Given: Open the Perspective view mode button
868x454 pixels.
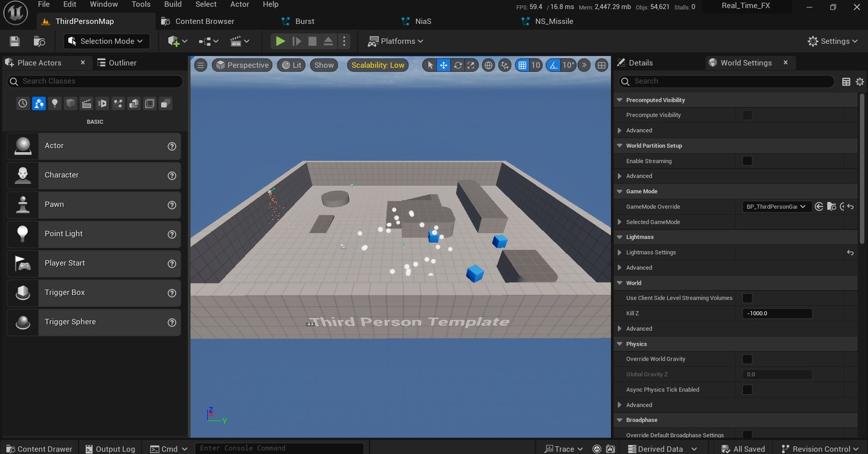Looking at the screenshot, I should 242,65.
